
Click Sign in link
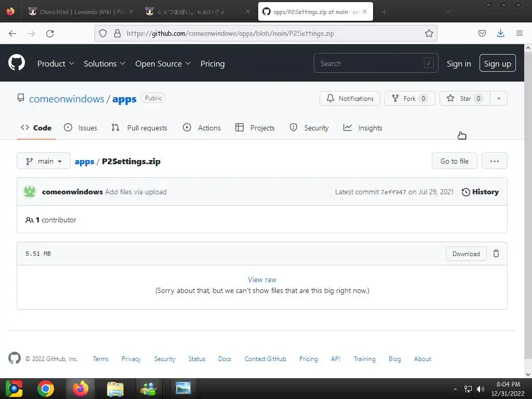[x=459, y=63]
